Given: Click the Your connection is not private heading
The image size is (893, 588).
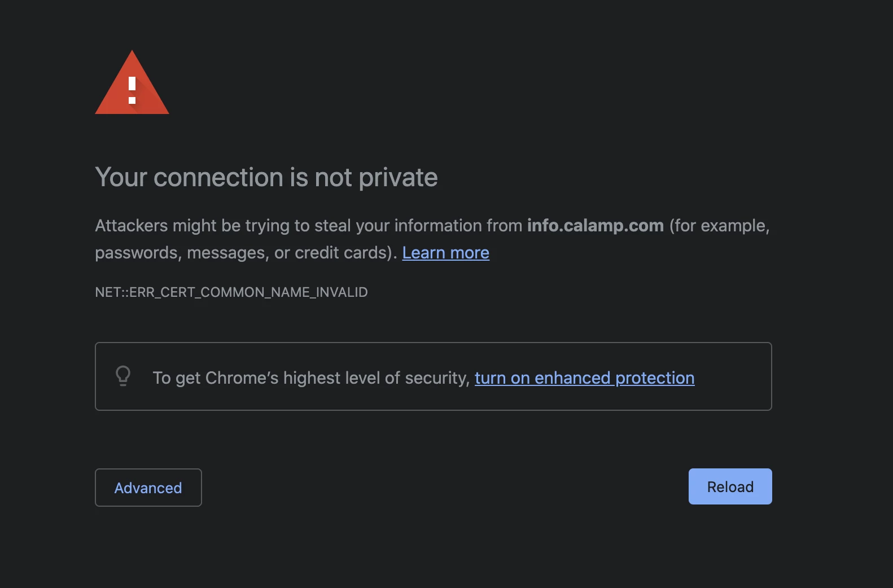Looking at the screenshot, I should [266, 177].
